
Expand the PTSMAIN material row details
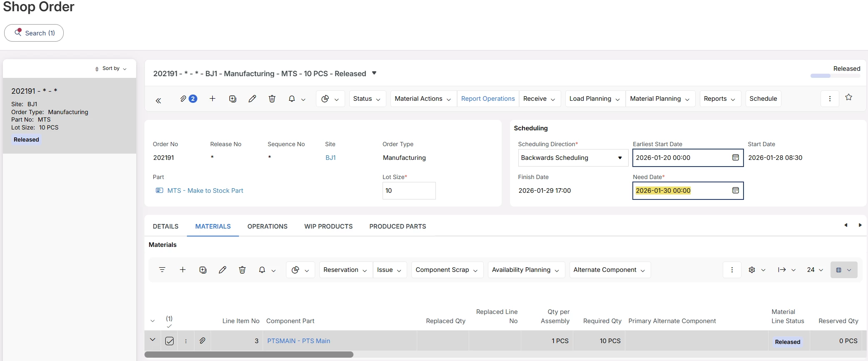pos(153,340)
